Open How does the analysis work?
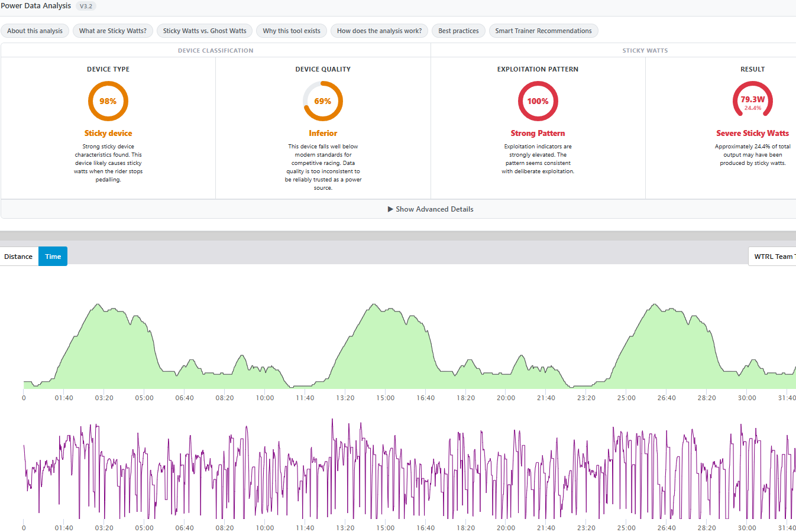Viewport: 796px width, 532px height. coord(380,31)
